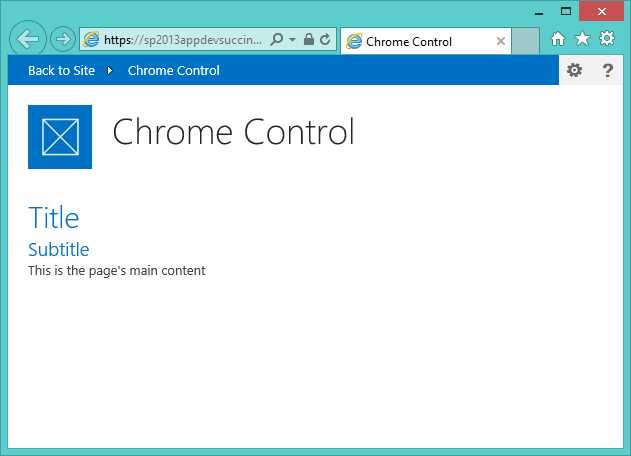Image resolution: width=631 pixels, height=456 pixels.
Task: Refresh the page with reload icon
Action: (325, 39)
